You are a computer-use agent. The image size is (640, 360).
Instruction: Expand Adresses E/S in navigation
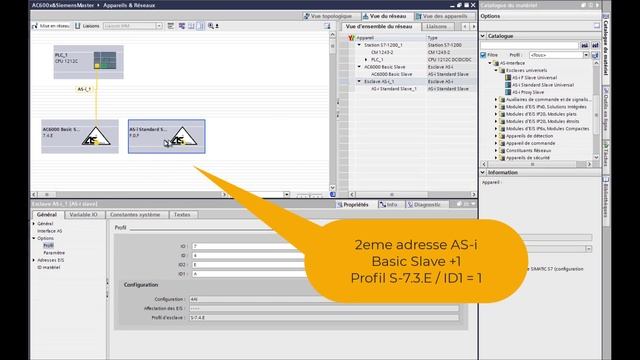(34, 260)
